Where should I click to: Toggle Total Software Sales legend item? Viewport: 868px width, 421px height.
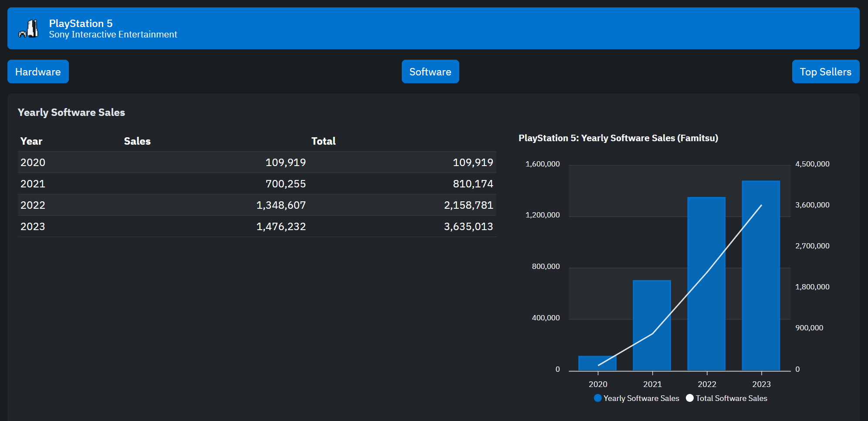point(726,398)
